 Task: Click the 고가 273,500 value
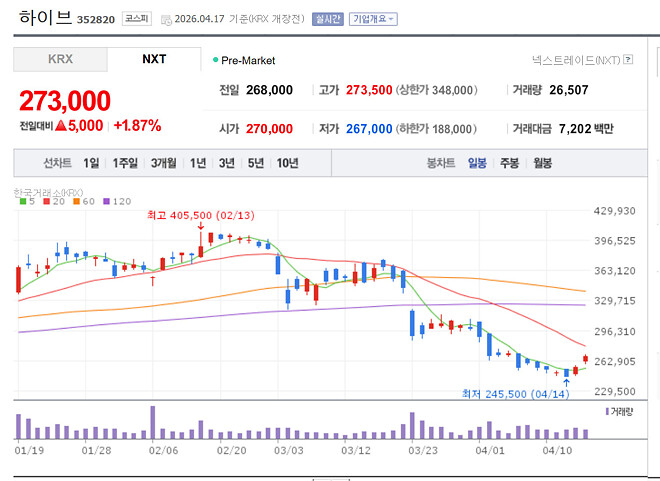pos(369,90)
